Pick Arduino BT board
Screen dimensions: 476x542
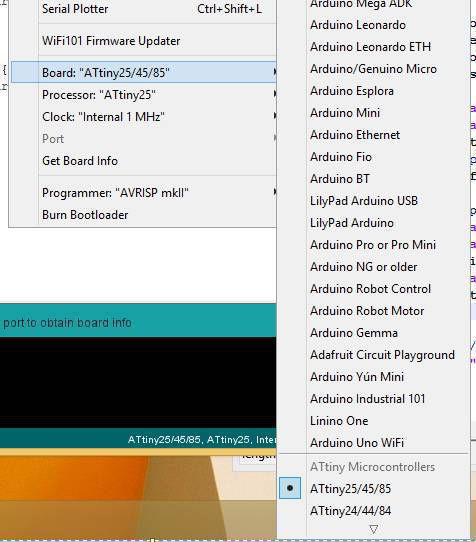click(373, 179)
